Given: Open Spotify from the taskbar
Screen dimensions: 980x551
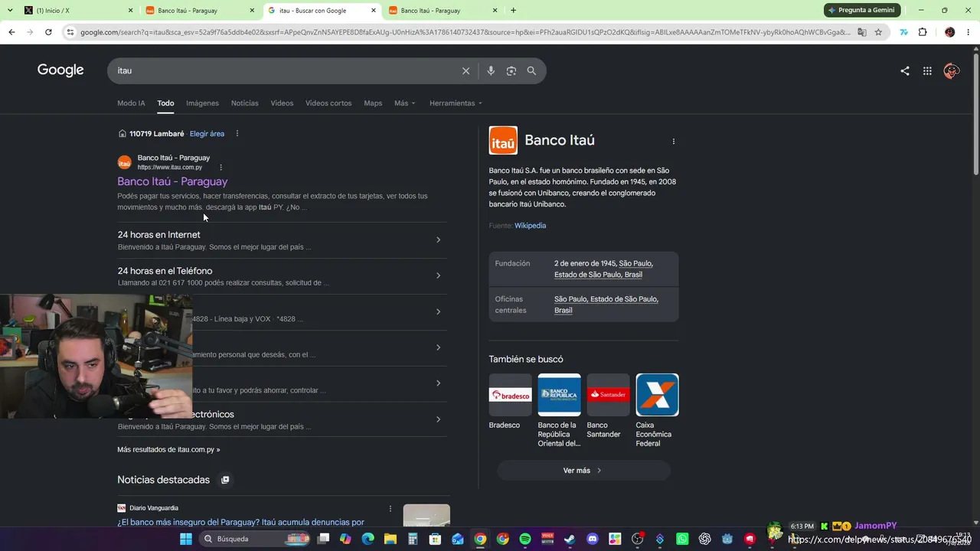Looking at the screenshot, I should 525,539.
